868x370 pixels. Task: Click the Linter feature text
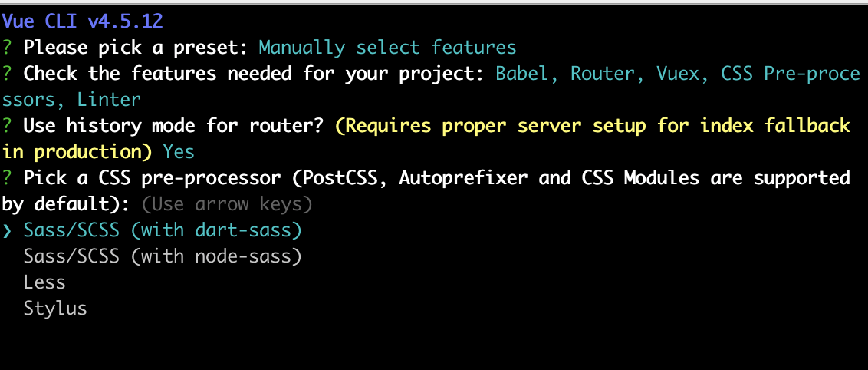(109, 100)
